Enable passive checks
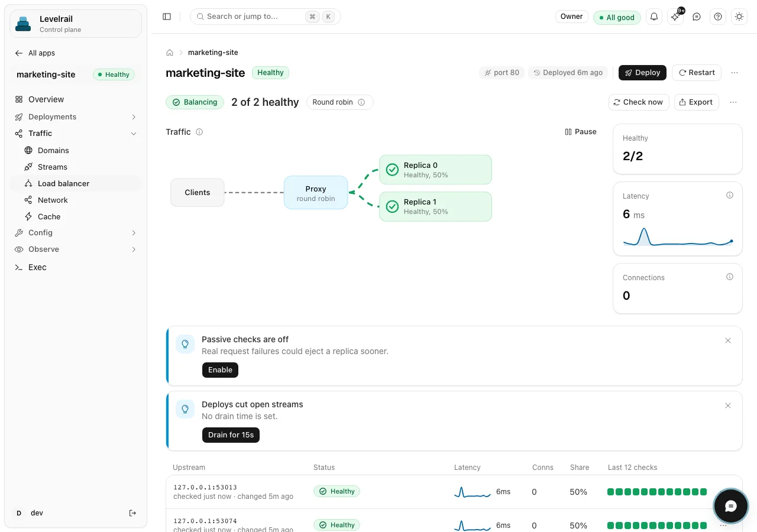 (220, 370)
